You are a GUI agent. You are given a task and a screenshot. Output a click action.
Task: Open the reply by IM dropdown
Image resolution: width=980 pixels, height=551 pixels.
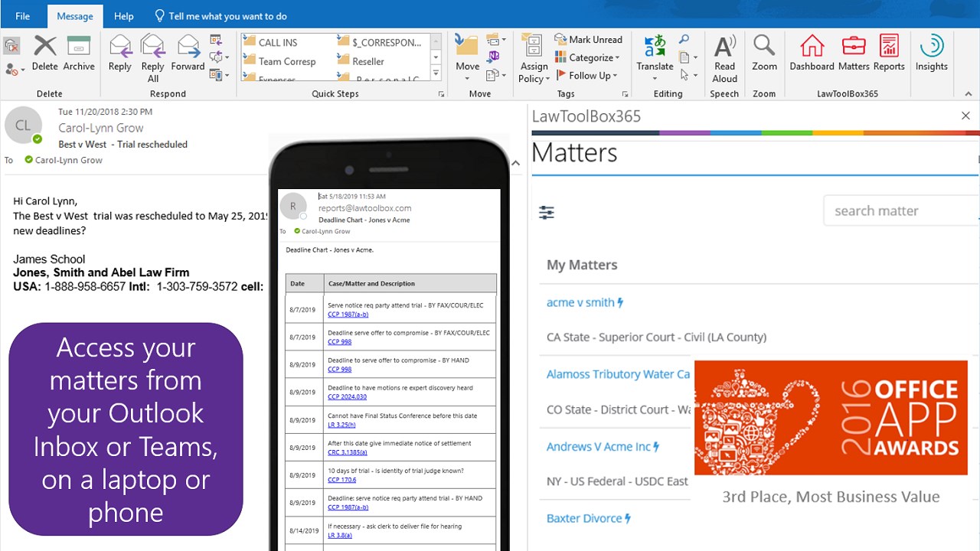click(x=218, y=57)
